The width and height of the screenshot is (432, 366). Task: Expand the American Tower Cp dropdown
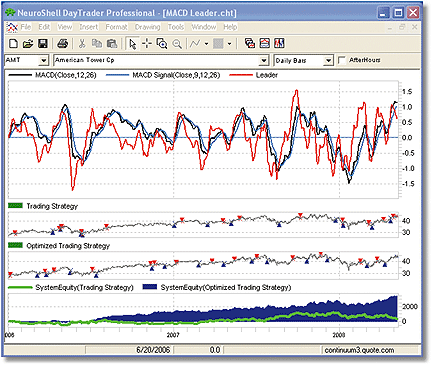pyautogui.click(x=263, y=61)
